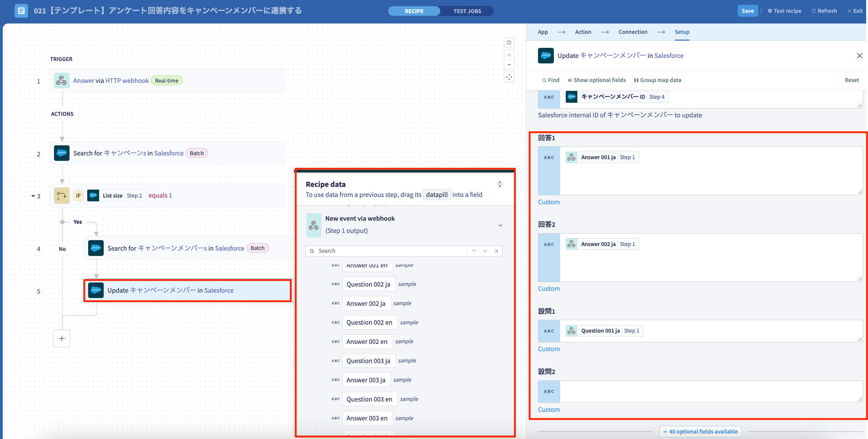The image size is (868, 439).
Task: Select Question 003 ja datapill
Action: pyautogui.click(x=368, y=361)
